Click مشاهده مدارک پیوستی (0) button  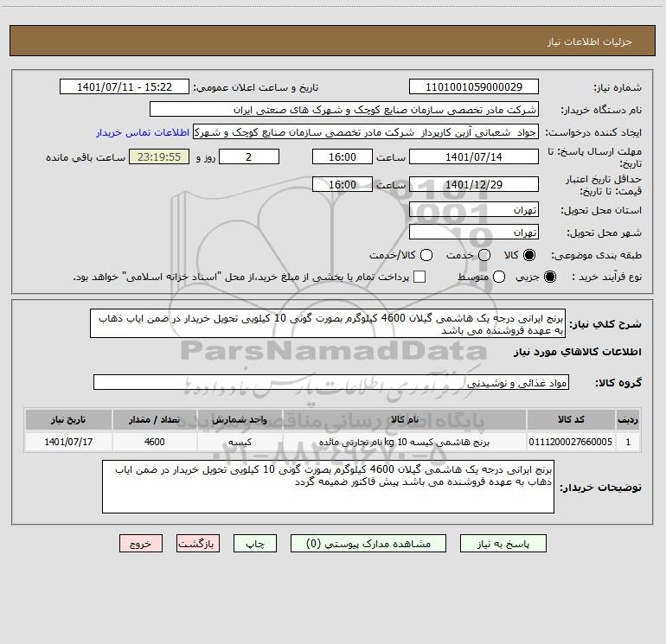coord(368,544)
